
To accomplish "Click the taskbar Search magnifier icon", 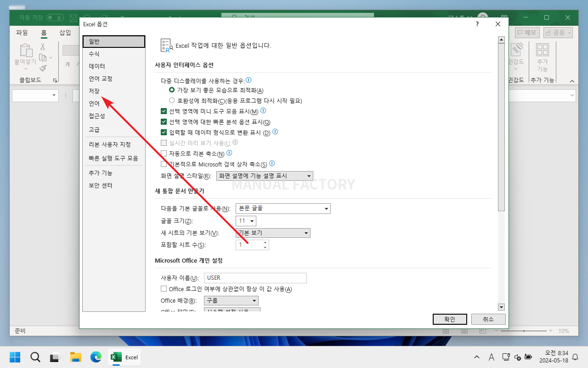I will point(35,357).
